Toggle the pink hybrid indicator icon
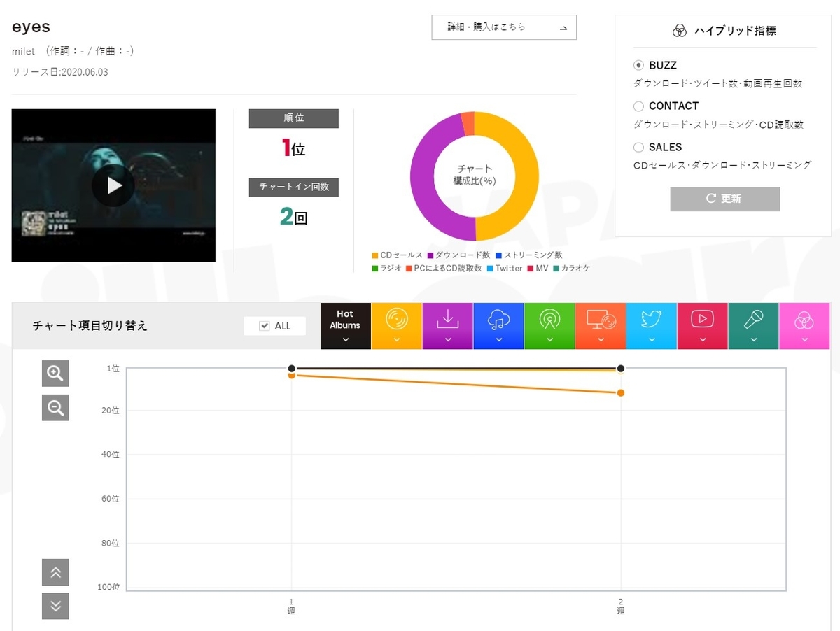840x631 pixels. (x=804, y=326)
